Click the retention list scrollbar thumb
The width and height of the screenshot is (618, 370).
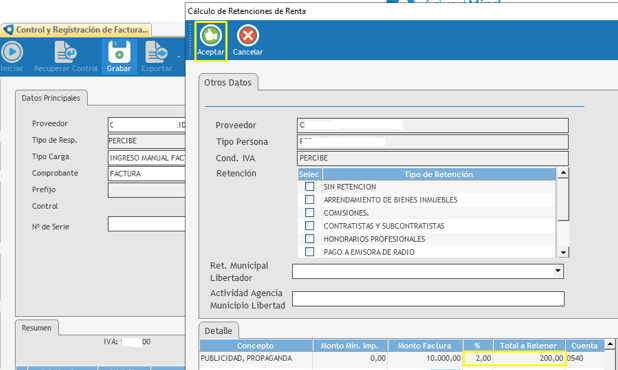[x=563, y=199]
